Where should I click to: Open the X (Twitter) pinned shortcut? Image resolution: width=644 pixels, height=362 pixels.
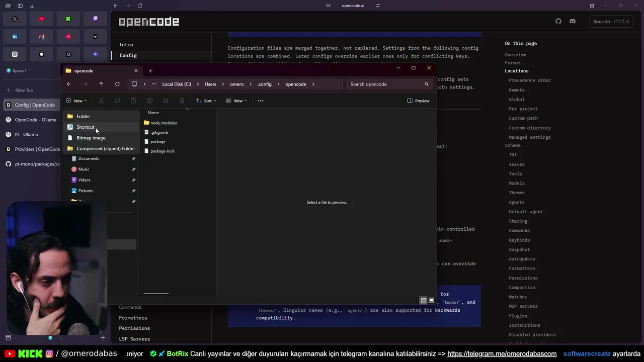(x=15, y=19)
